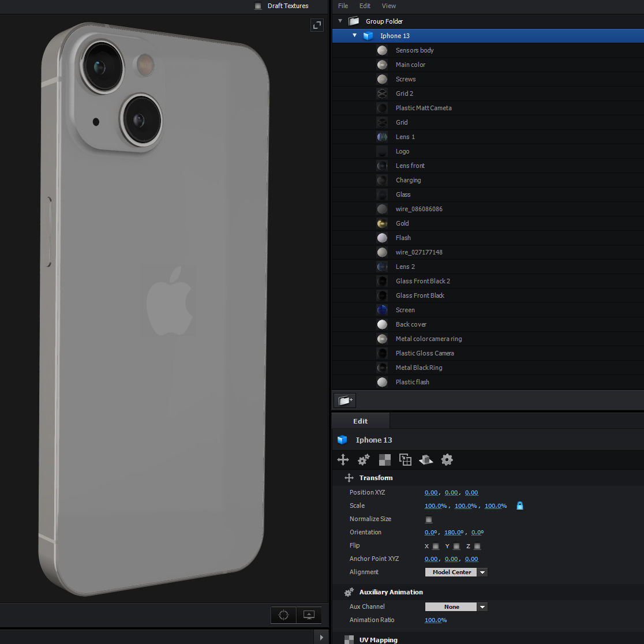Click the Lens 2 material sphere icon

(x=382, y=267)
